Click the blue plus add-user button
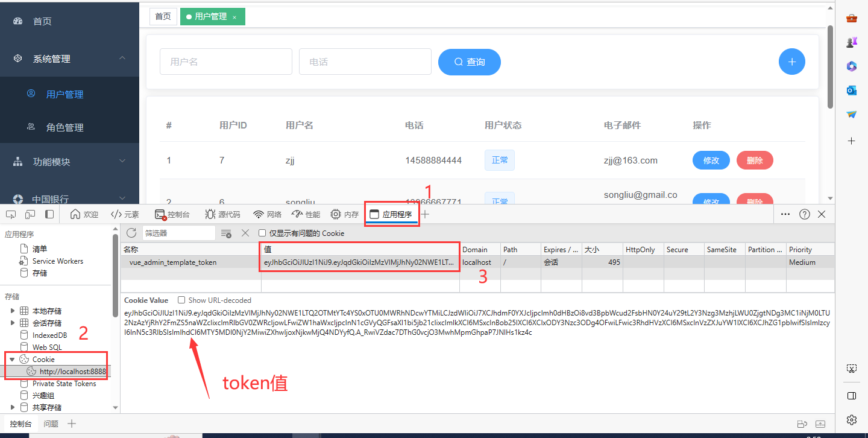 (x=792, y=62)
